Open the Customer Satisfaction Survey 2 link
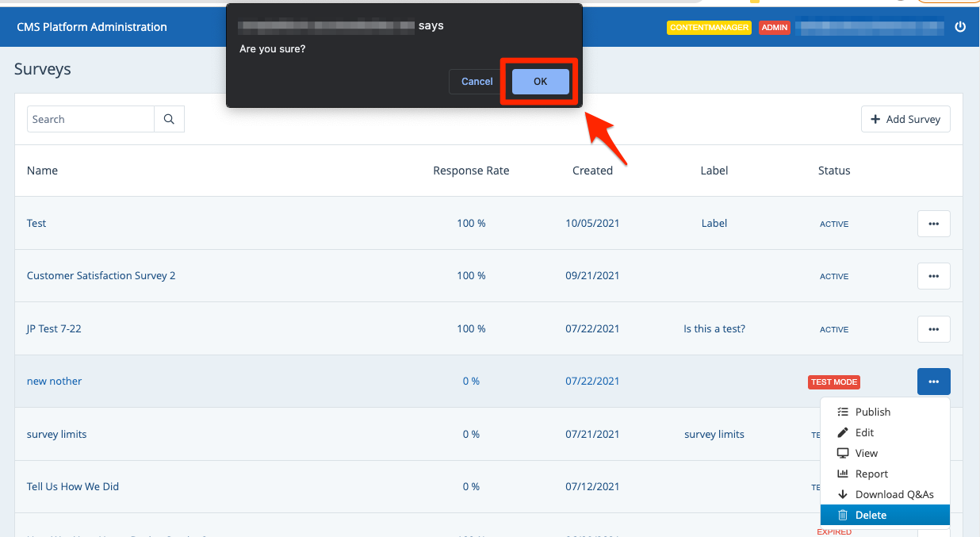 click(x=101, y=276)
